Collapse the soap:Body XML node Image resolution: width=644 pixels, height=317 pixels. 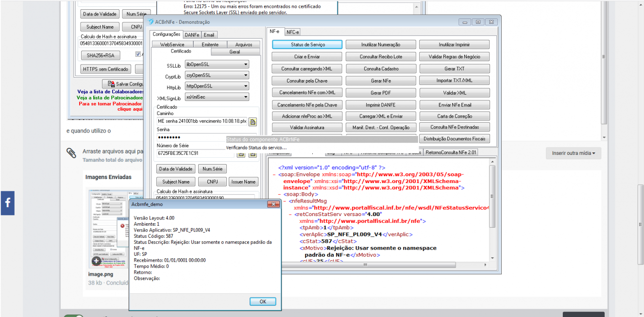(280, 194)
